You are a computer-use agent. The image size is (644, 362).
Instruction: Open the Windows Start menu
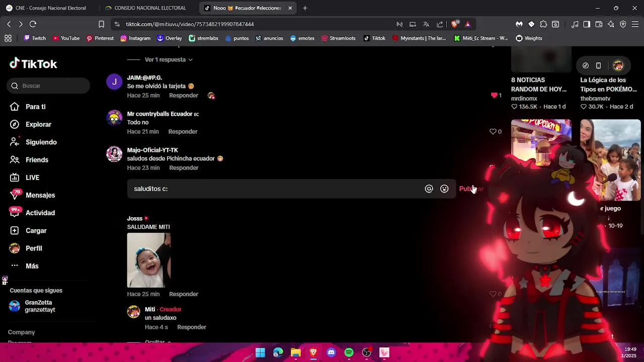coord(260,352)
